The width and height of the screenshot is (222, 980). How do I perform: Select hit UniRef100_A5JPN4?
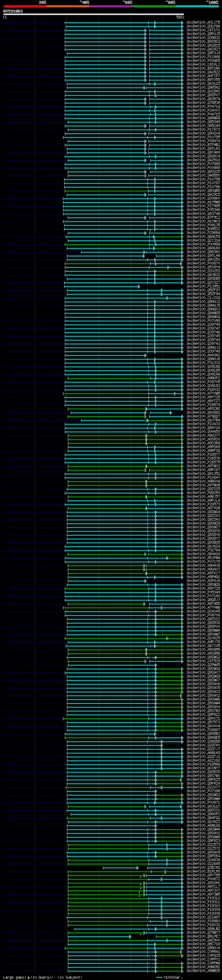(203, 558)
